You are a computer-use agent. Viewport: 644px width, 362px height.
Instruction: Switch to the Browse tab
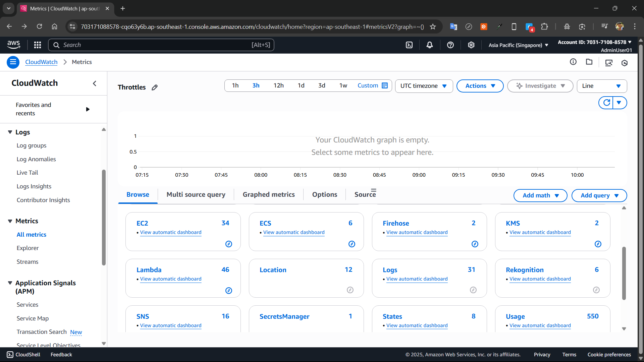tap(138, 195)
